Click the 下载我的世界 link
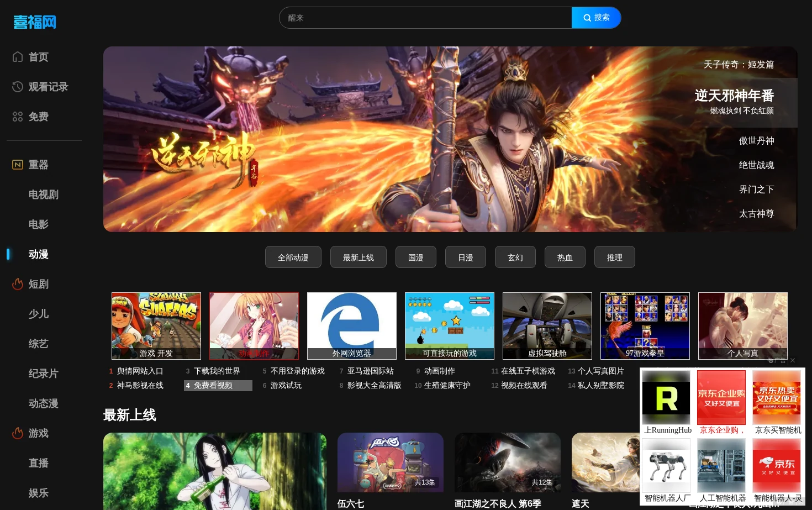The height and width of the screenshot is (510, 812). tap(217, 371)
